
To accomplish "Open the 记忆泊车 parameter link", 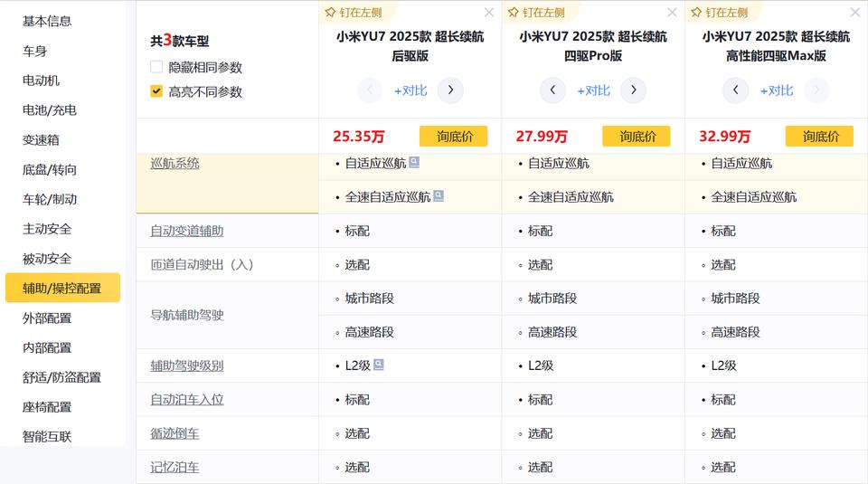I will tap(175, 468).
